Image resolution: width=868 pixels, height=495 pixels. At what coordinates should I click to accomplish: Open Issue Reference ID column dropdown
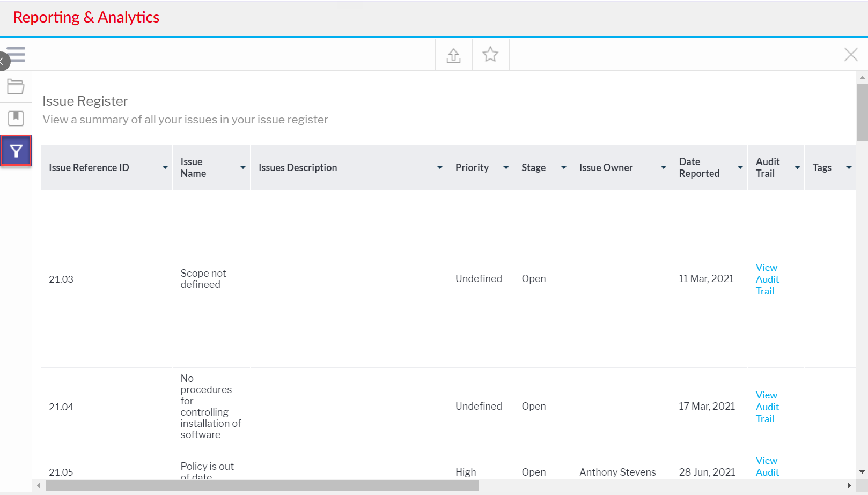[x=165, y=168]
